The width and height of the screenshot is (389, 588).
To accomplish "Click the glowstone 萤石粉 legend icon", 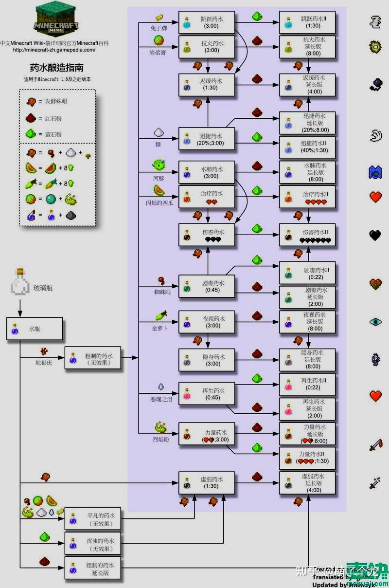I will coord(31,133).
